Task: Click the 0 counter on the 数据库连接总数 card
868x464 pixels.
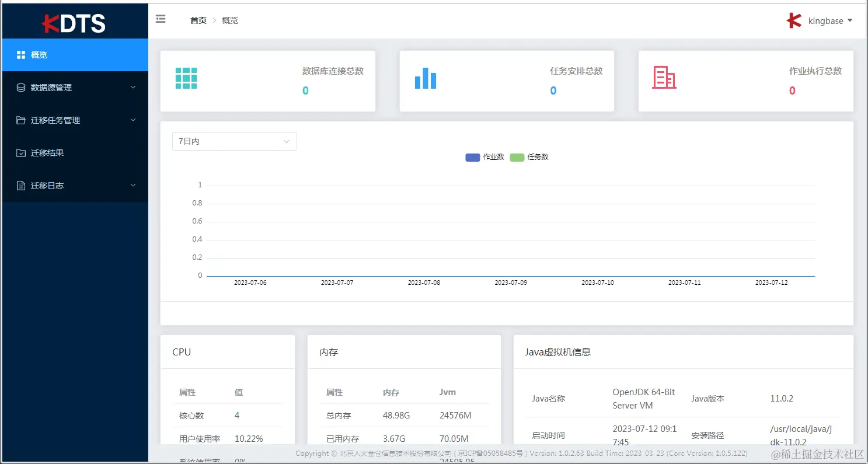Action: point(305,90)
